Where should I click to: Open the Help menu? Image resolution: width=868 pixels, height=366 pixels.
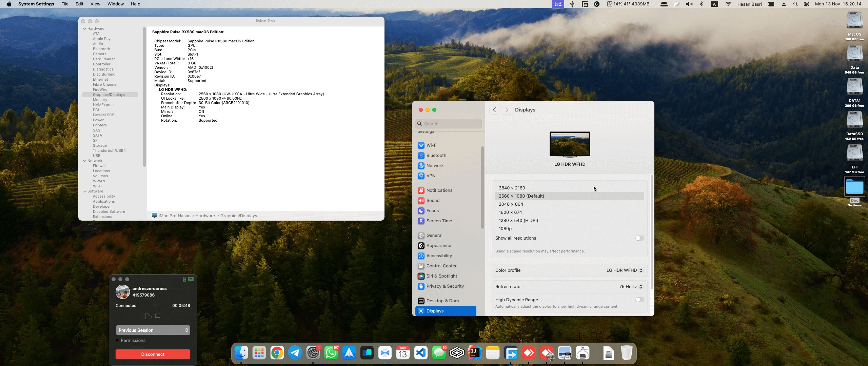(135, 4)
